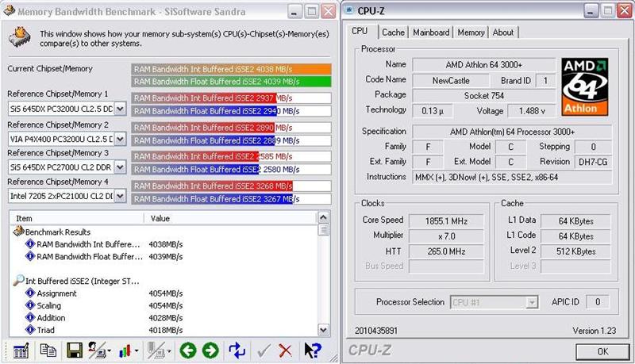
Task: Click the red X cancel icon
Action: [286, 350]
